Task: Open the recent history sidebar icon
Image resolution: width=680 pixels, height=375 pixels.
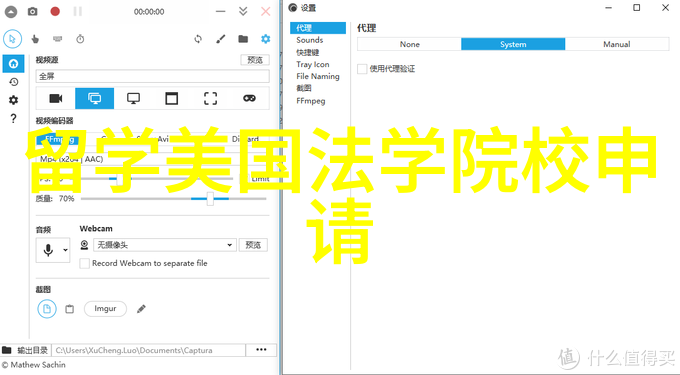Action: [x=13, y=82]
